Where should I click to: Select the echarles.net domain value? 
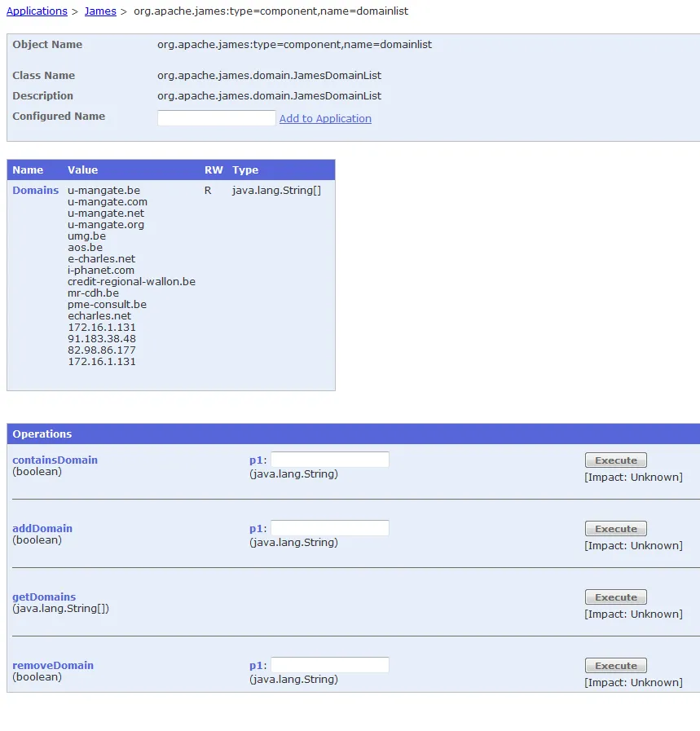tap(99, 316)
